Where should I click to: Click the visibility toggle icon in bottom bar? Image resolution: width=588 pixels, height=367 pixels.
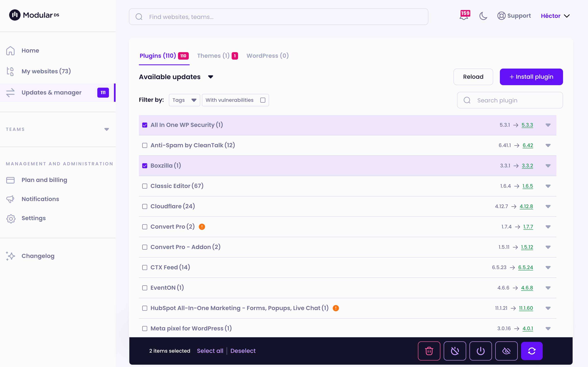click(506, 350)
